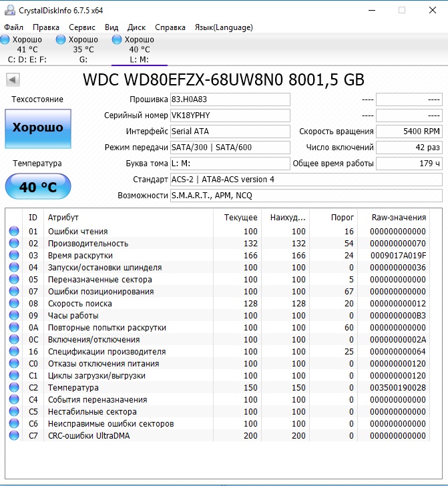Click the CrystalDiskInfo app icon in title bar
The width and height of the screenshot is (448, 486).
click(10, 10)
